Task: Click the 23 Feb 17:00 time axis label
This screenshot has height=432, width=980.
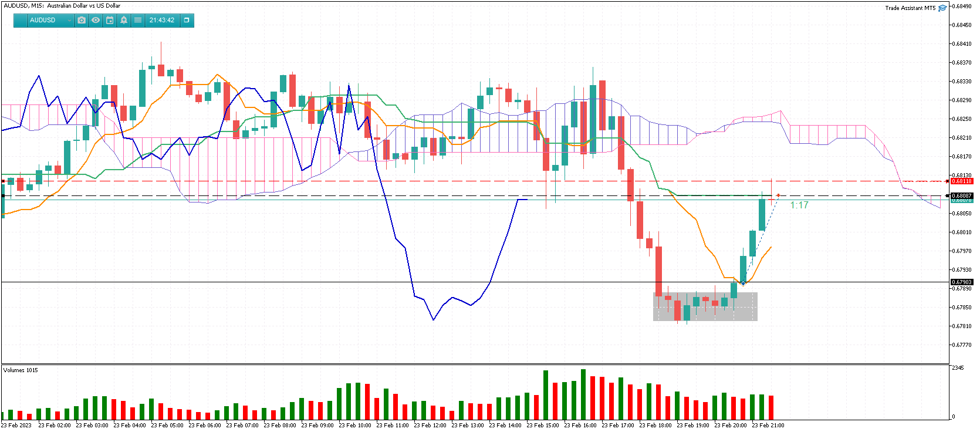Action: coord(618,426)
